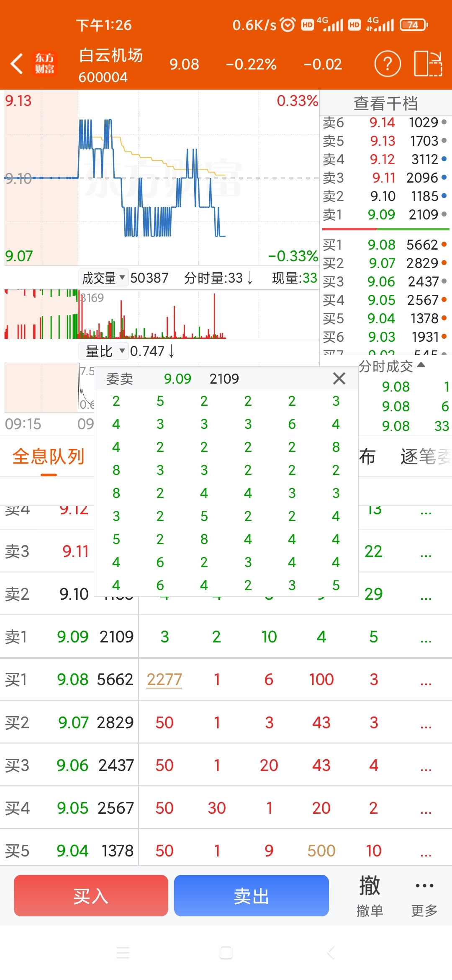Screen dimensions: 452x980
Task: Tap the 买入 buy button
Action: coord(91,896)
